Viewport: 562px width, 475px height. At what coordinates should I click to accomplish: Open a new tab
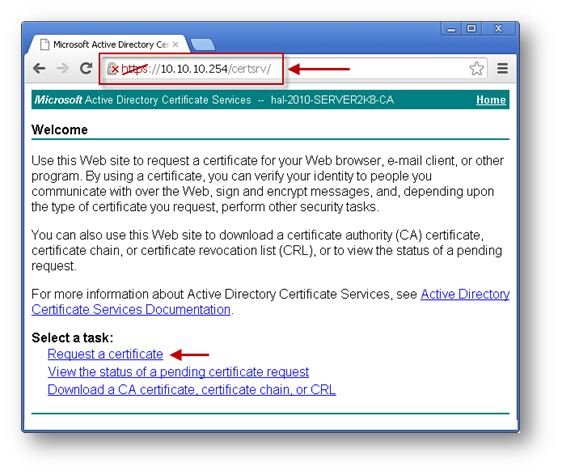coord(203,45)
